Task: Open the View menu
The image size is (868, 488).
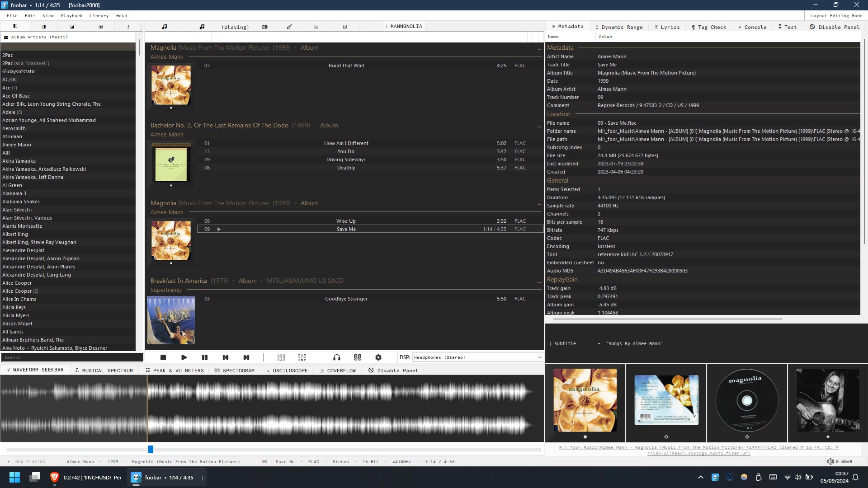Action: (48, 16)
